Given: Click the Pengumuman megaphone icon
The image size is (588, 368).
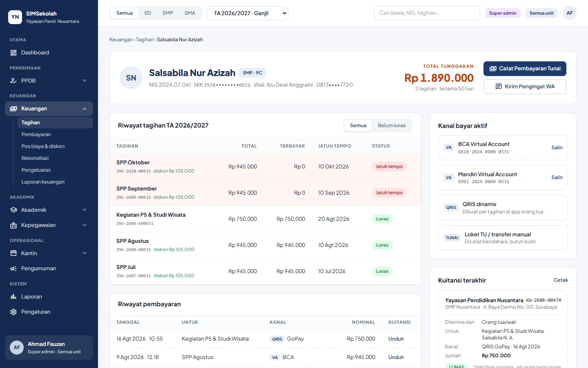Looking at the screenshot, I should (13, 269).
